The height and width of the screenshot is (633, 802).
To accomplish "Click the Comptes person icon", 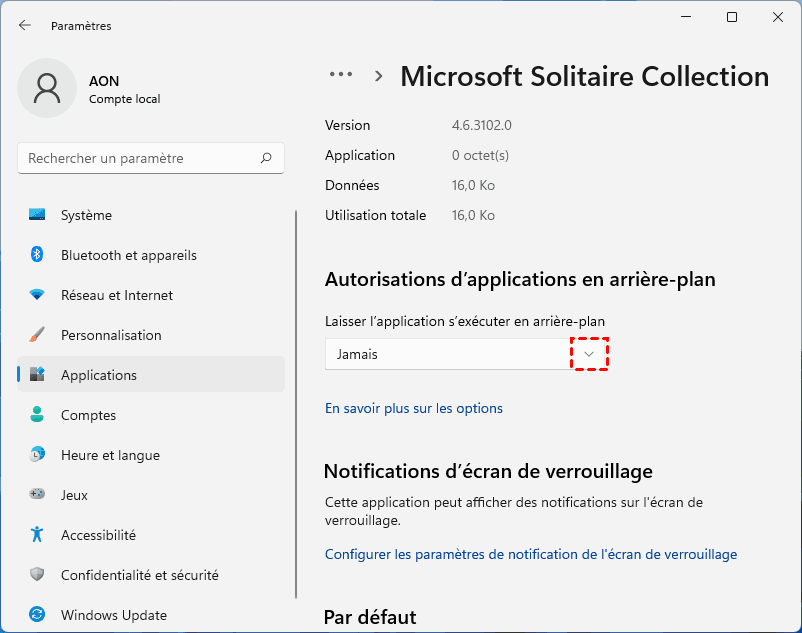I will [38, 415].
